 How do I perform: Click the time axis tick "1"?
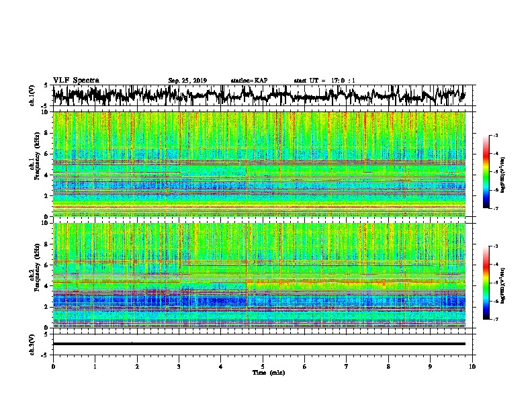click(x=95, y=367)
